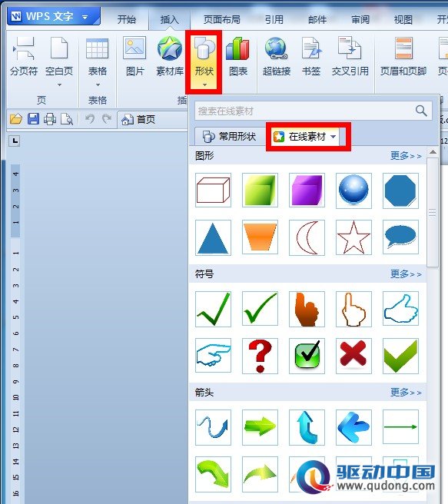Switch to the 页面布局 ribbon tab
Screen dimensions: 448x504
tap(222, 20)
